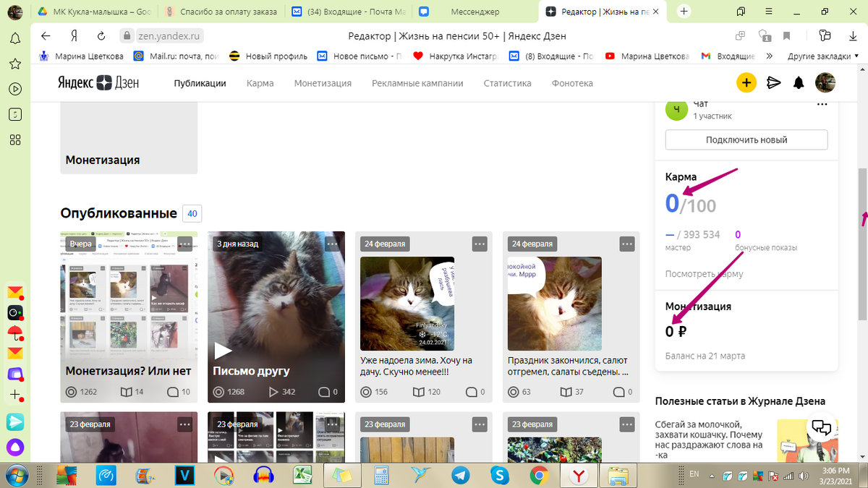868x488 pixels.
Task: Switch to МК Кукла-малышка browser tab
Action: pos(95,12)
